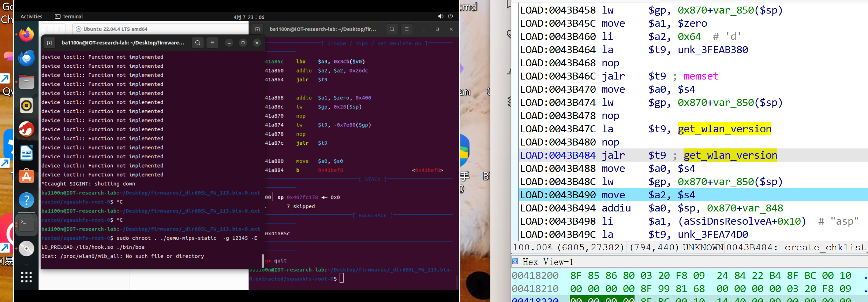
Task: Open the Help icon in the dock
Action: 26,200
